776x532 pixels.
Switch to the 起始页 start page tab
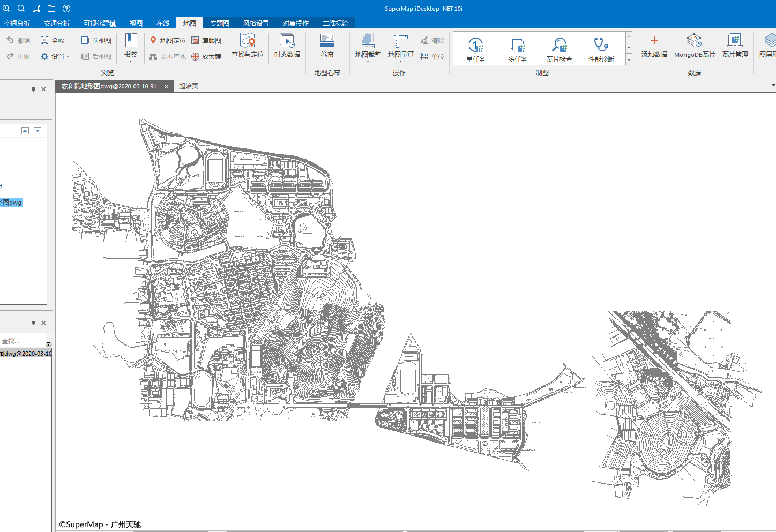click(x=188, y=86)
